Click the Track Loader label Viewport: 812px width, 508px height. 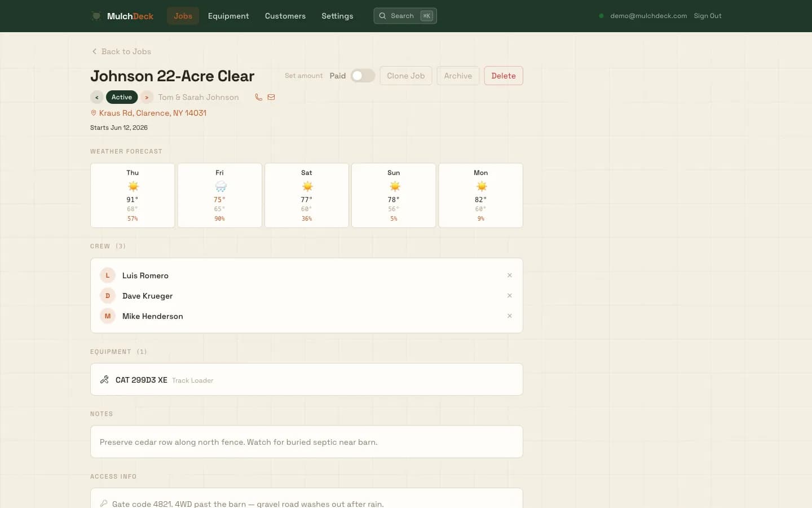point(193,380)
